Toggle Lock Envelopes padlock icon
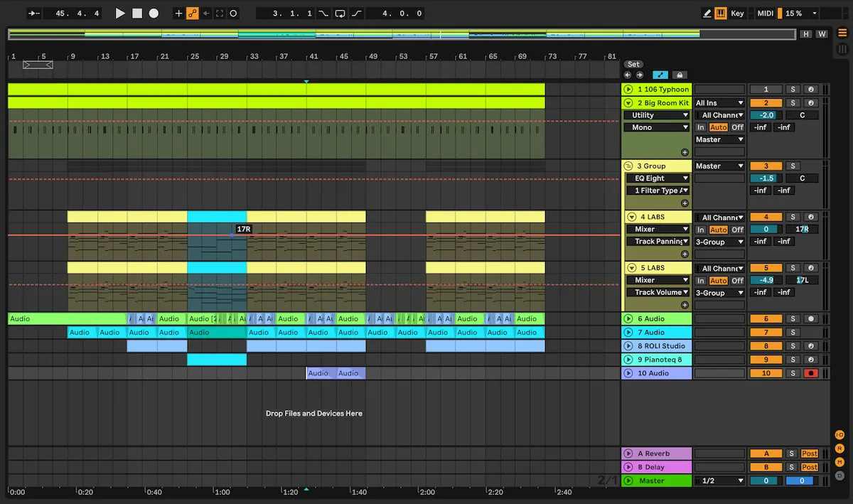 point(680,75)
